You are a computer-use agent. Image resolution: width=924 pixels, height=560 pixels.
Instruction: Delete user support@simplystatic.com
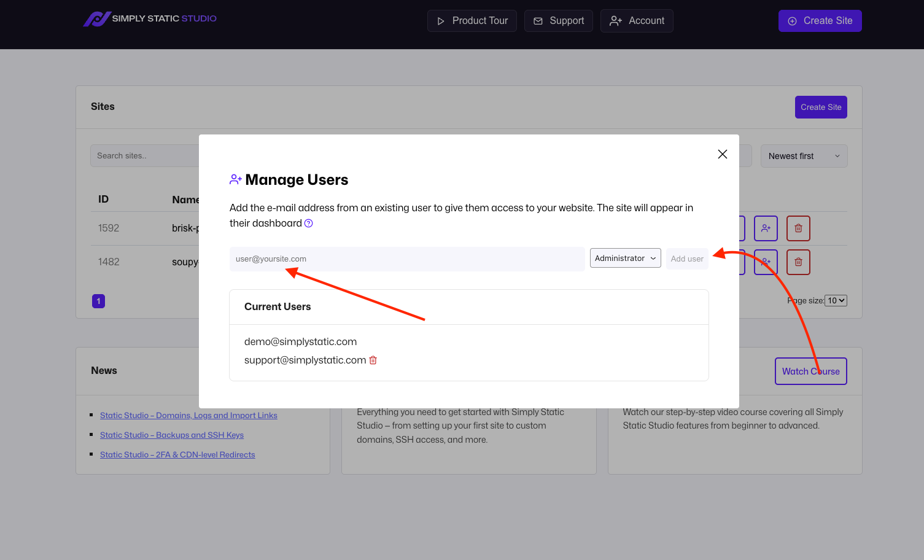coord(373,360)
